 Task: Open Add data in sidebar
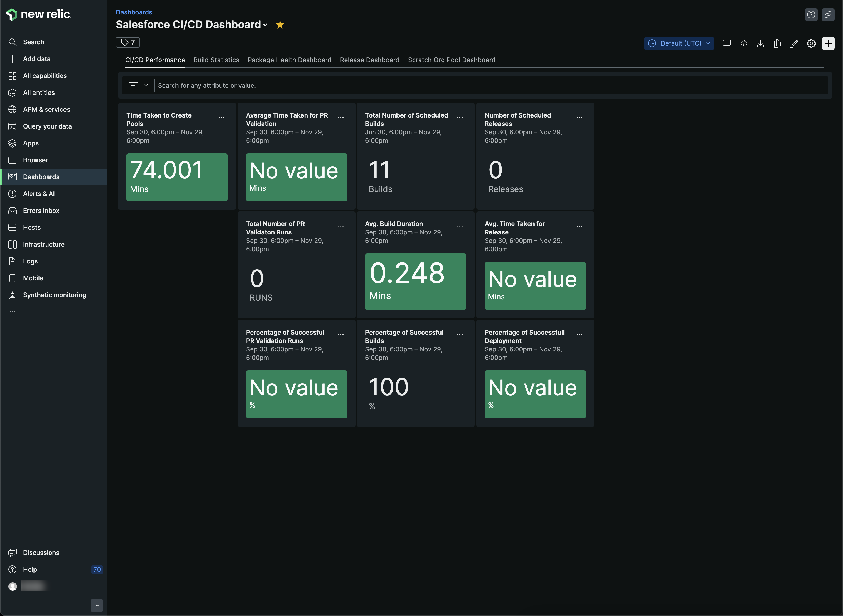(x=54, y=59)
